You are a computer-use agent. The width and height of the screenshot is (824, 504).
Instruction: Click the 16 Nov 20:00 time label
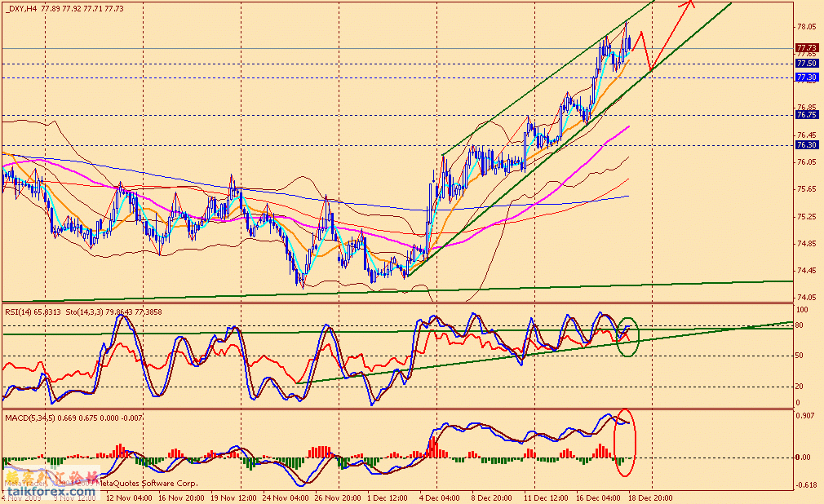[x=181, y=497]
